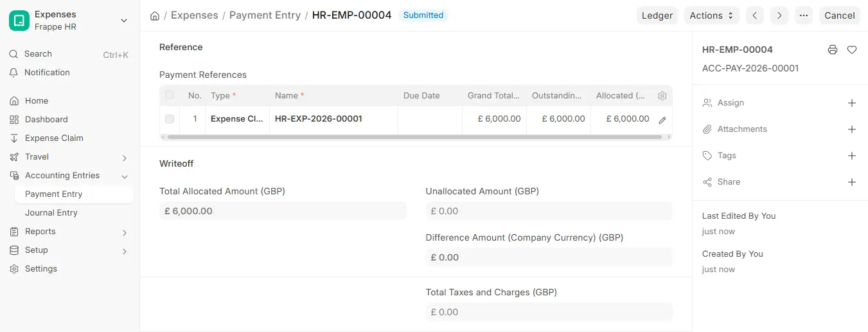The height and width of the screenshot is (332, 868).
Task: Click the Accounting Entries icon
Action: click(x=14, y=176)
